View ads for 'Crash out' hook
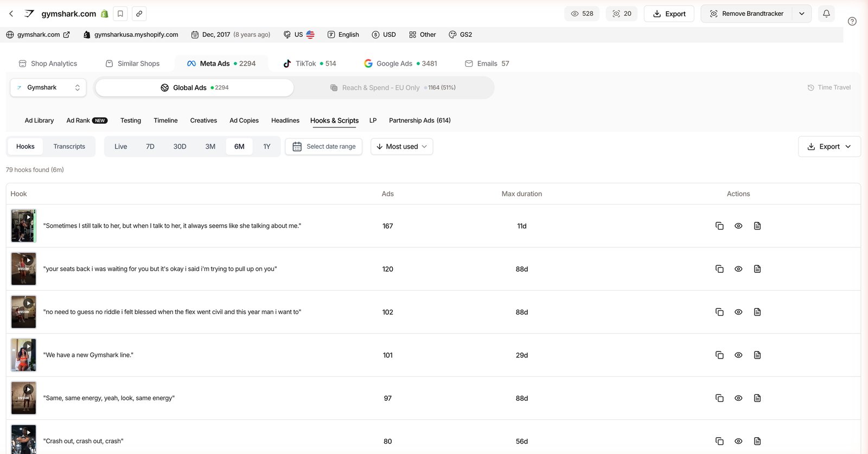 click(x=738, y=442)
